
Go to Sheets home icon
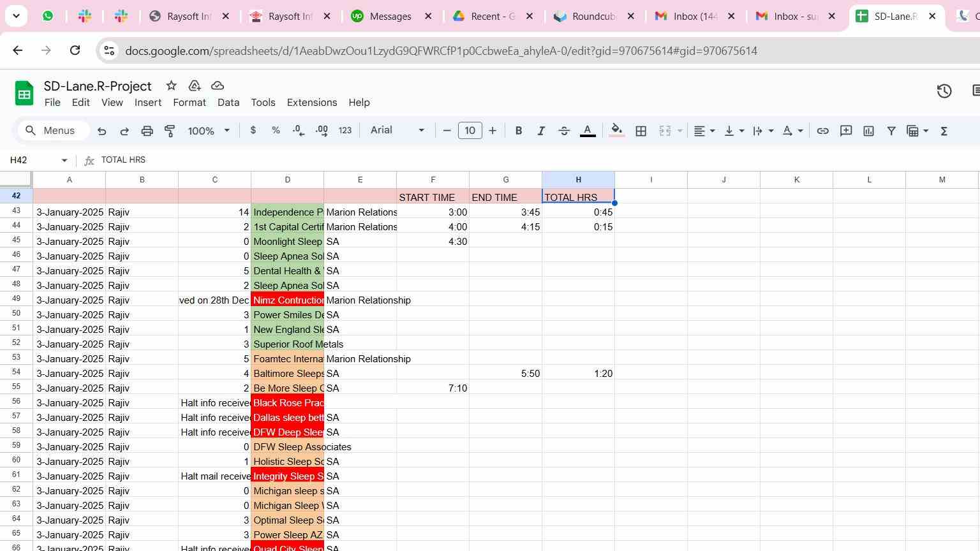pos(24,93)
